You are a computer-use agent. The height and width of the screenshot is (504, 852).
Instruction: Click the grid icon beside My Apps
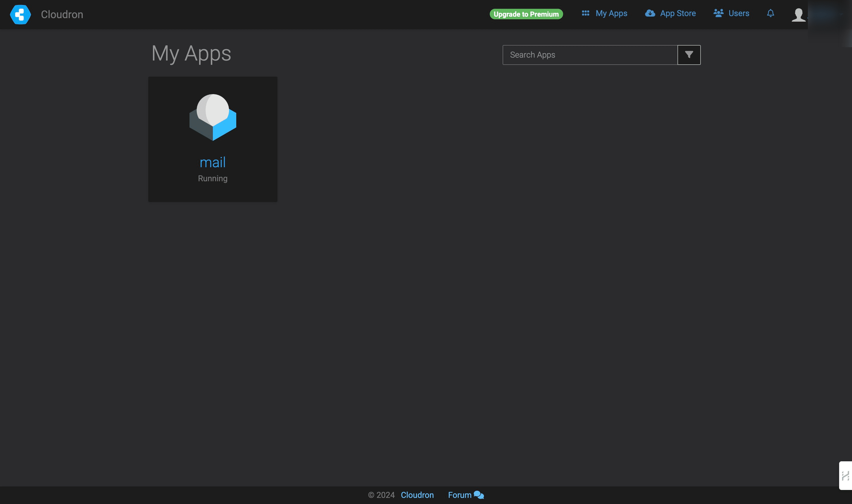[585, 13]
